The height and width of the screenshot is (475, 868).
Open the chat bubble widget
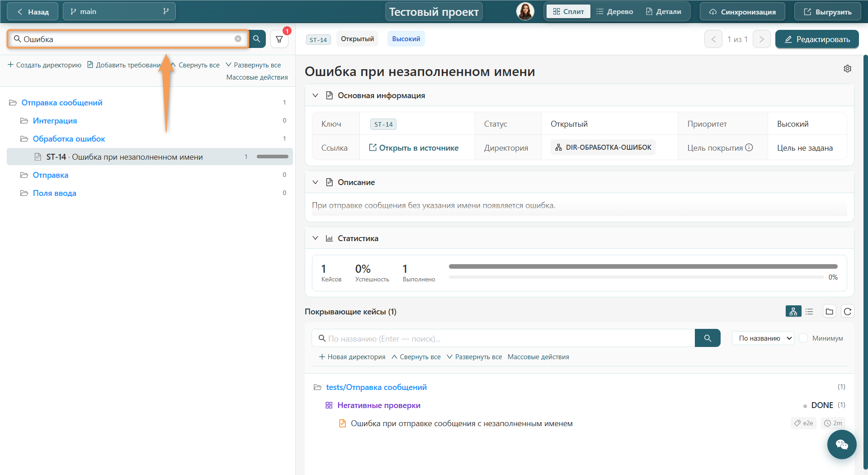(x=842, y=445)
